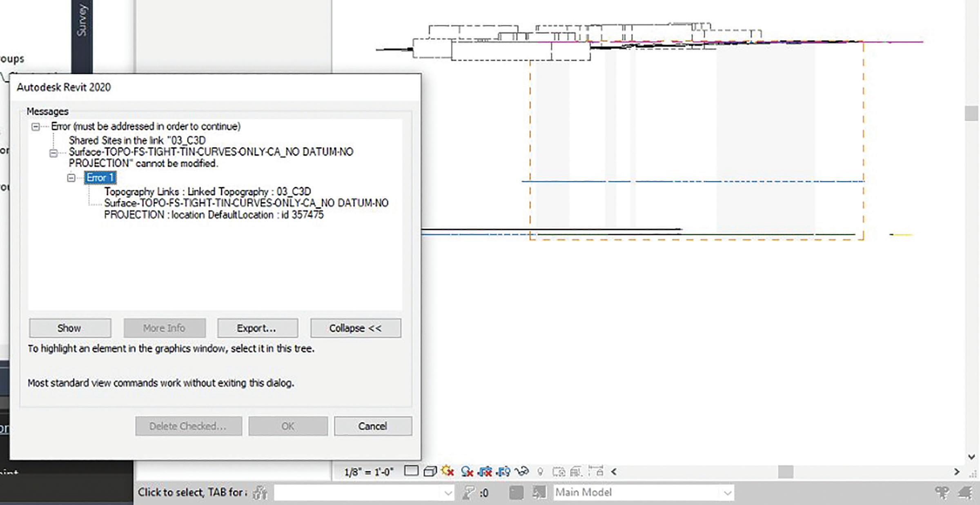The width and height of the screenshot is (980, 505).
Task: Click the Editing Requests icon
Action: point(469,493)
